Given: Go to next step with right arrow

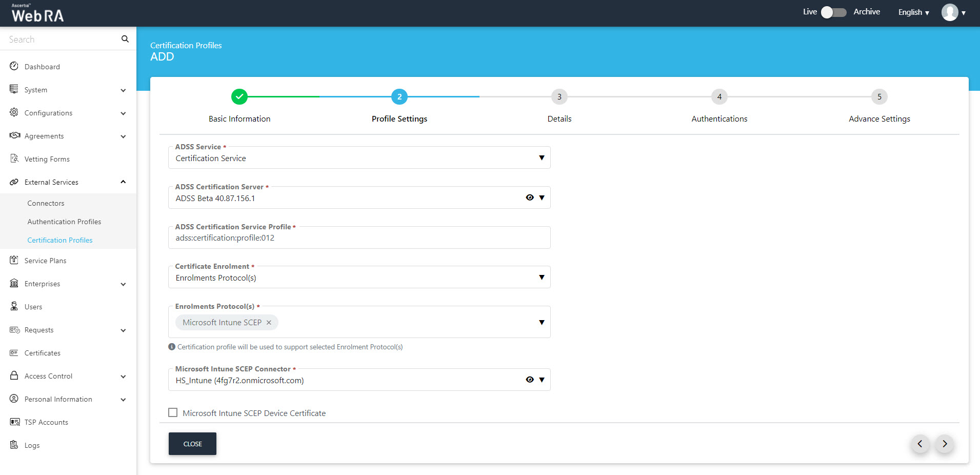Looking at the screenshot, I should click(945, 444).
